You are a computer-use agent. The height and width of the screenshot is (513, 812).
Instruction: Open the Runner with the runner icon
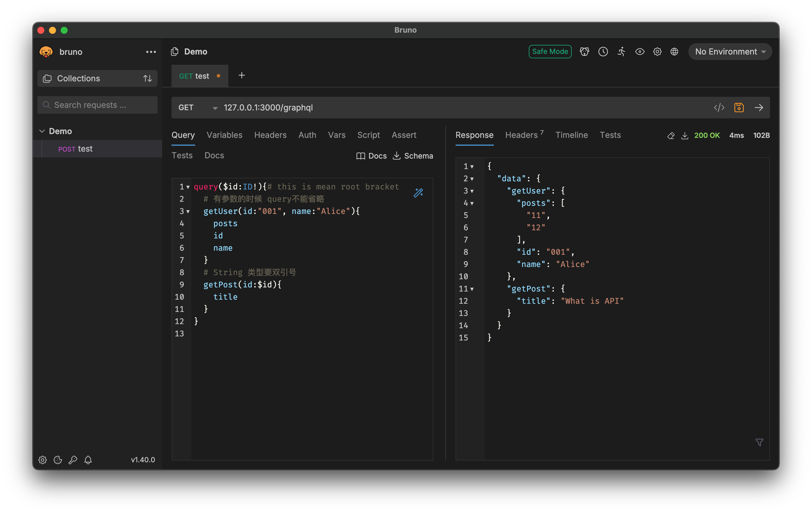point(621,52)
